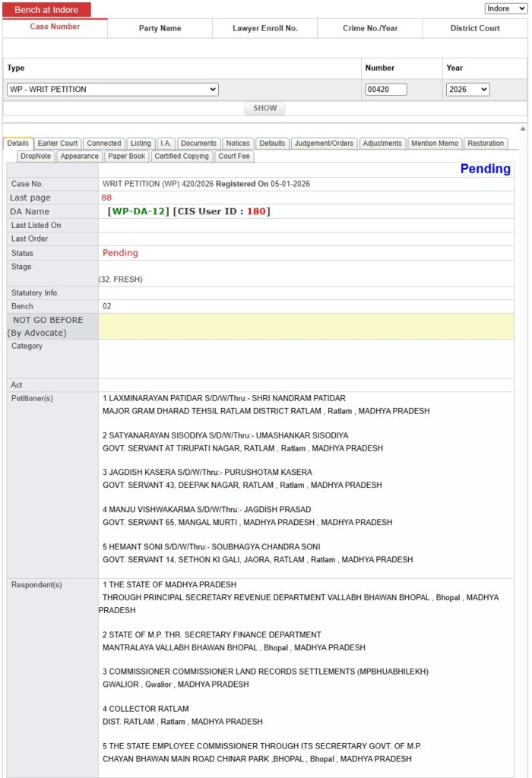Image resolution: width=532 pixels, height=778 pixels.
Task: Click the case Number input field
Action: (386, 90)
